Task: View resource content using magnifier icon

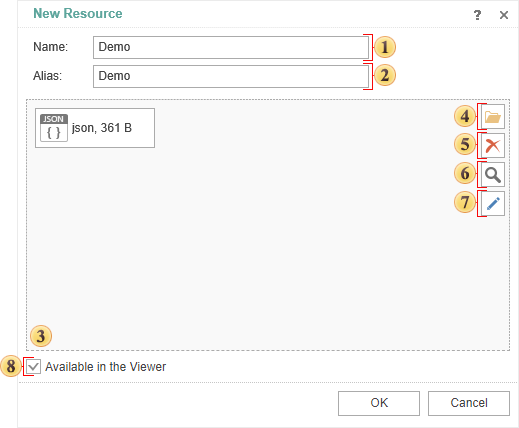Action: click(x=493, y=175)
